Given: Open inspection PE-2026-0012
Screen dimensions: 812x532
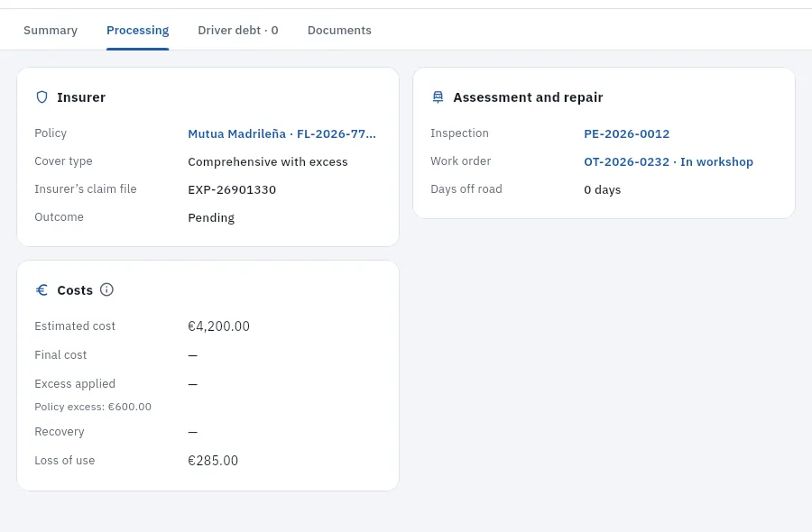Looking at the screenshot, I should coord(627,134).
